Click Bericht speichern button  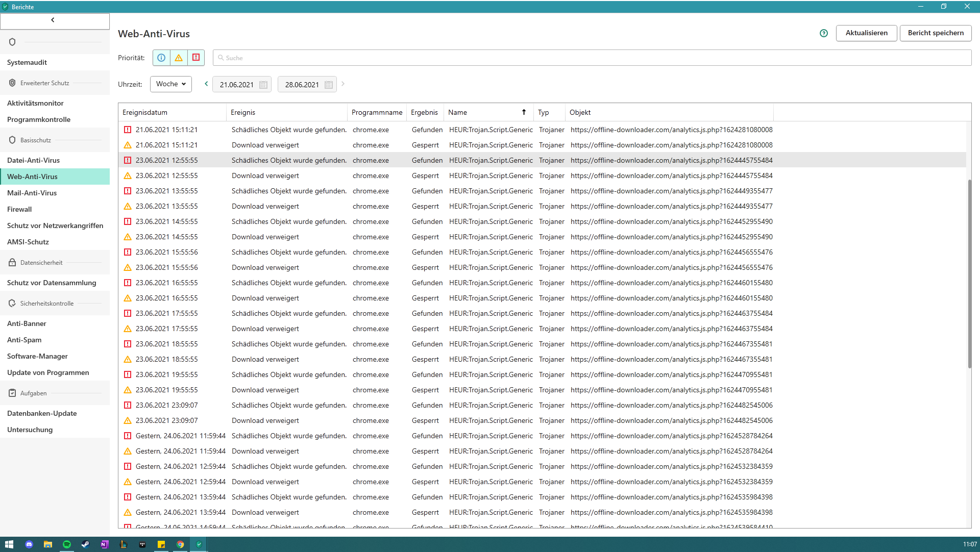(x=935, y=33)
